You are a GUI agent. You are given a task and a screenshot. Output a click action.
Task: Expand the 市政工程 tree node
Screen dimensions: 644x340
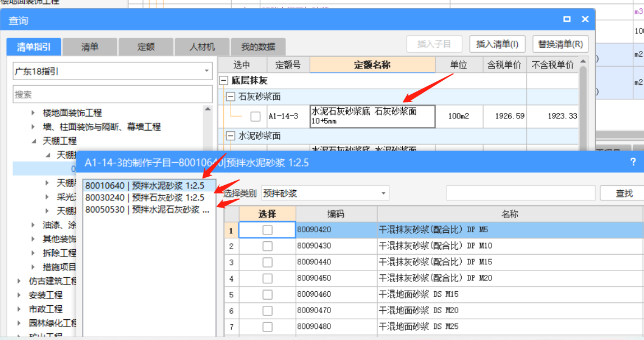tap(19, 309)
